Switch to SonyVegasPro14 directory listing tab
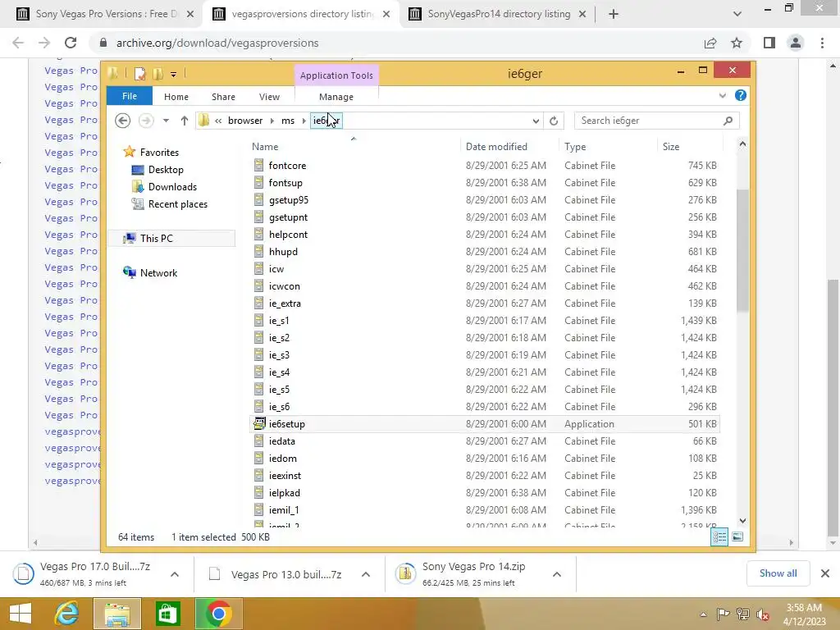The height and width of the screenshot is (630, 840). click(x=498, y=14)
